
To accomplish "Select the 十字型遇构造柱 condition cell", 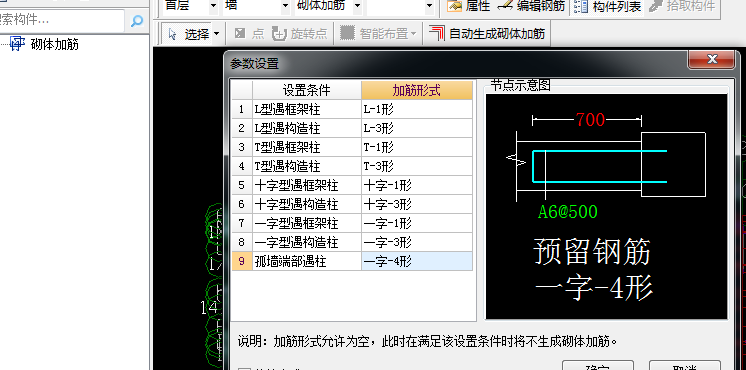I will point(307,204).
